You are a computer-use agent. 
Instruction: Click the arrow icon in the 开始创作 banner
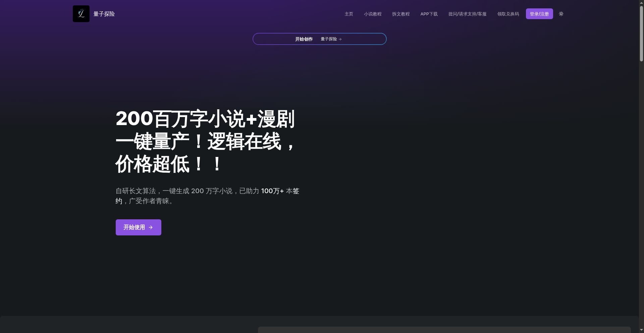(x=340, y=39)
